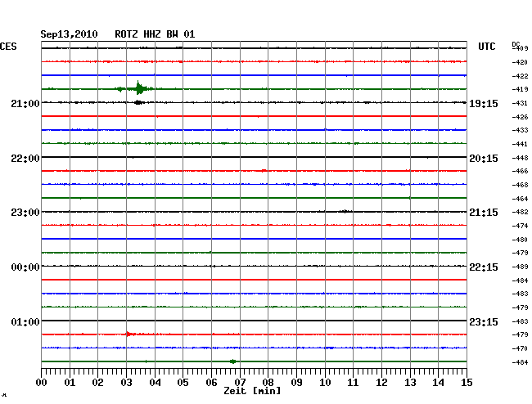This screenshot has height=404, width=532.
Task: Click the 08 minute axis label
Action: (268, 383)
